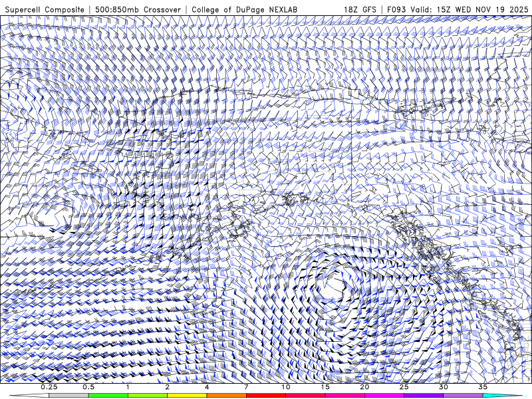Click "Valid: 15Z WED NOV 19 2025" text
This screenshot has height=399, width=532.
coord(469,9)
